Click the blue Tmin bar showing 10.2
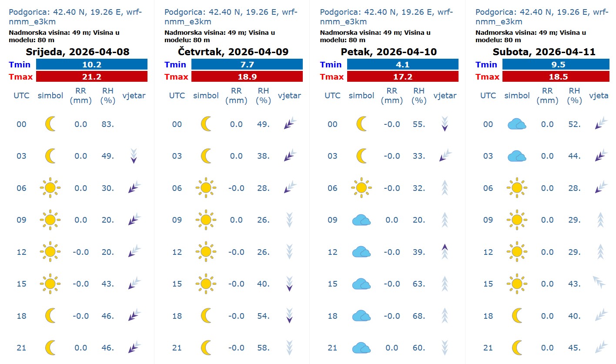The height and width of the screenshot is (364, 616). [92, 64]
